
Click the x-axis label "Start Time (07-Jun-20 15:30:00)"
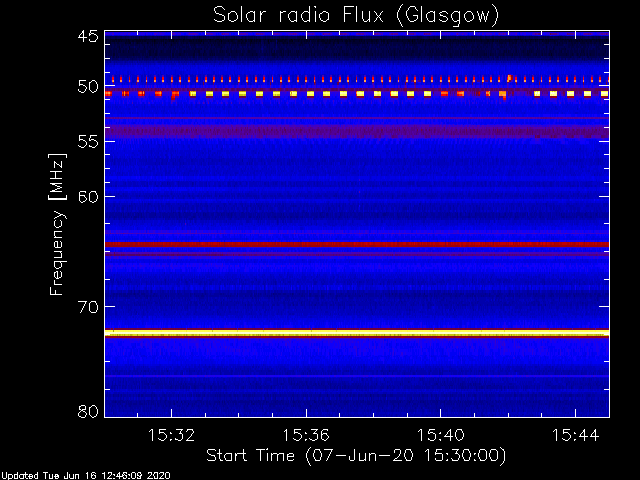tap(356, 456)
